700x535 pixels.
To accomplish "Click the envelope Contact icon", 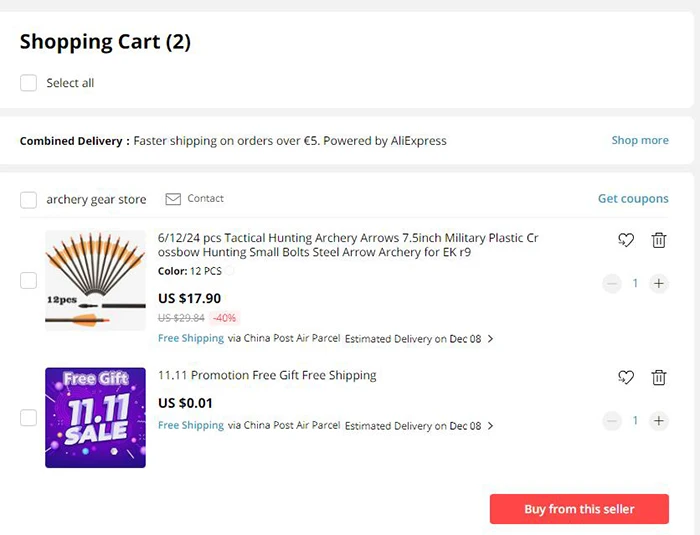I will [173, 199].
